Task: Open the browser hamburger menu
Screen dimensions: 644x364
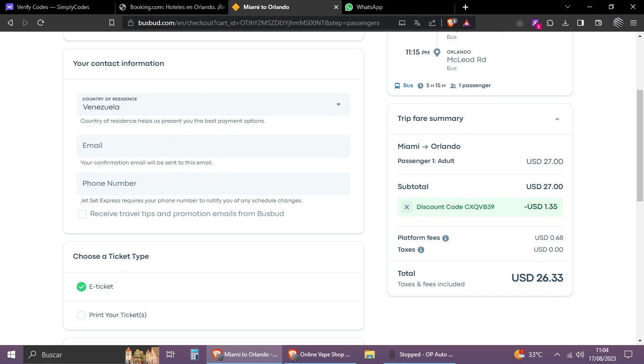Action: 634,23
